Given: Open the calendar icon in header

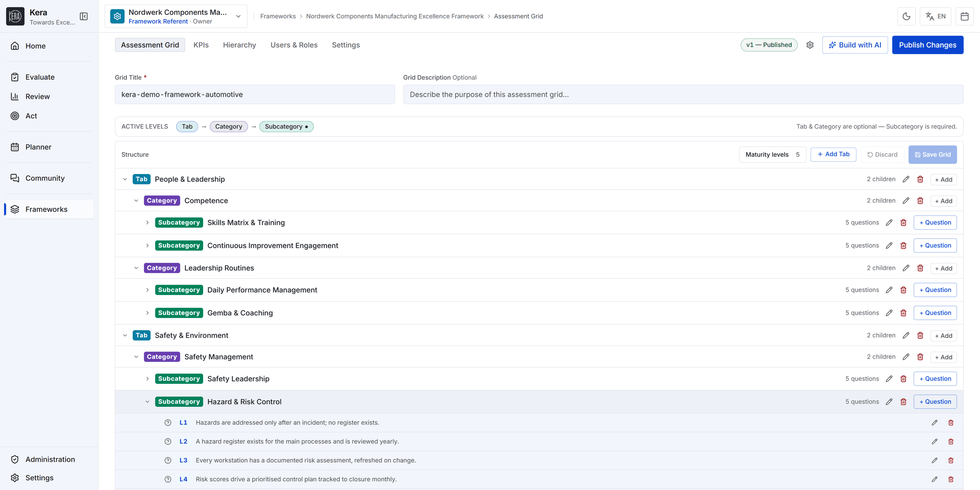Looking at the screenshot, I should pos(965,16).
